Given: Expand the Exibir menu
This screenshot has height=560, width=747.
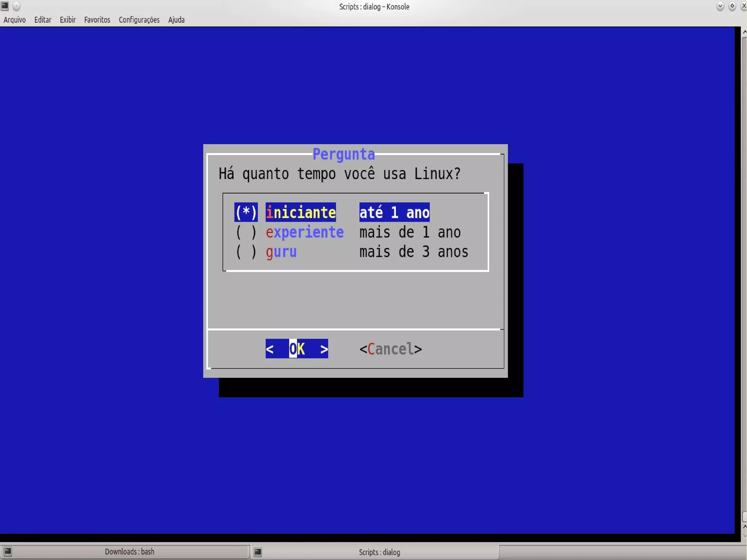Looking at the screenshot, I should (67, 20).
